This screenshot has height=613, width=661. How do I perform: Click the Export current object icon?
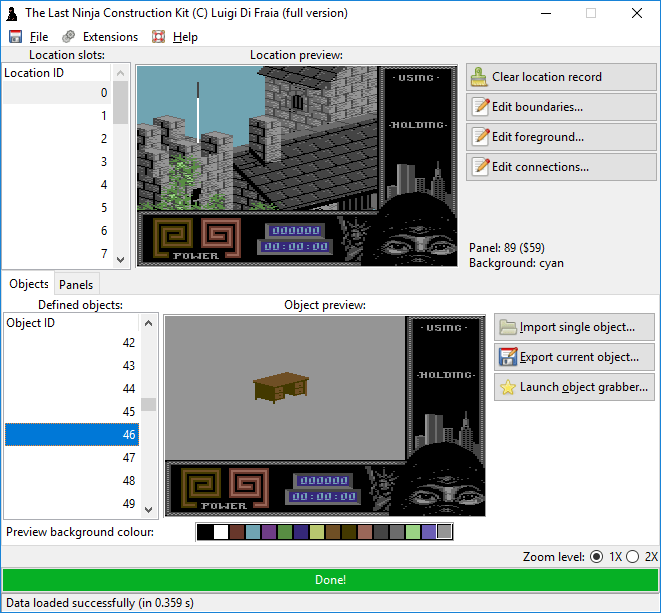pos(508,357)
